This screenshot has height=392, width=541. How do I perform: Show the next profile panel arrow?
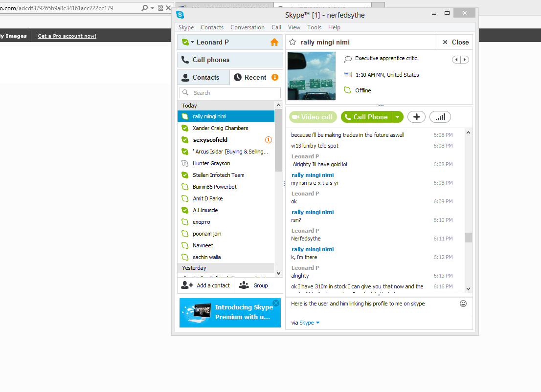pos(465,60)
